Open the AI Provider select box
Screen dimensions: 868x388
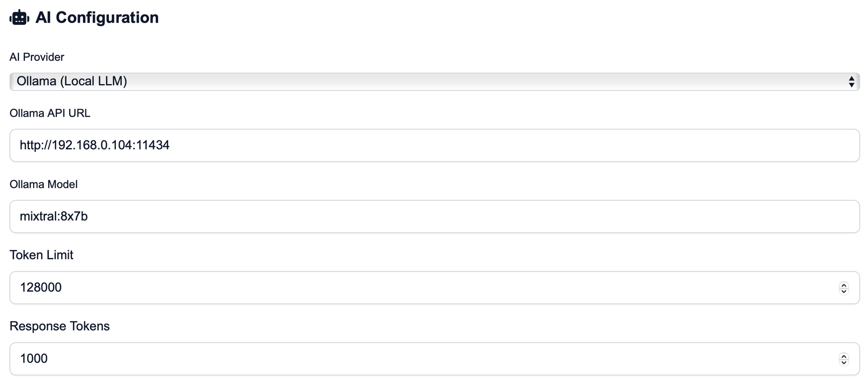[x=434, y=82]
